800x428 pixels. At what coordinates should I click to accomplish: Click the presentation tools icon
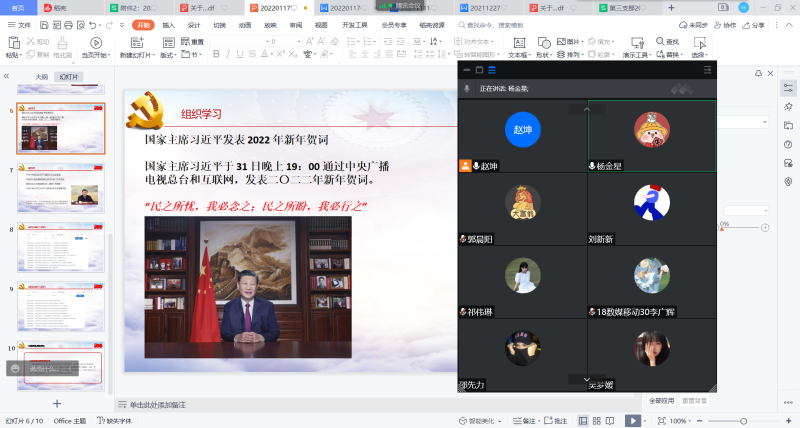[635, 42]
